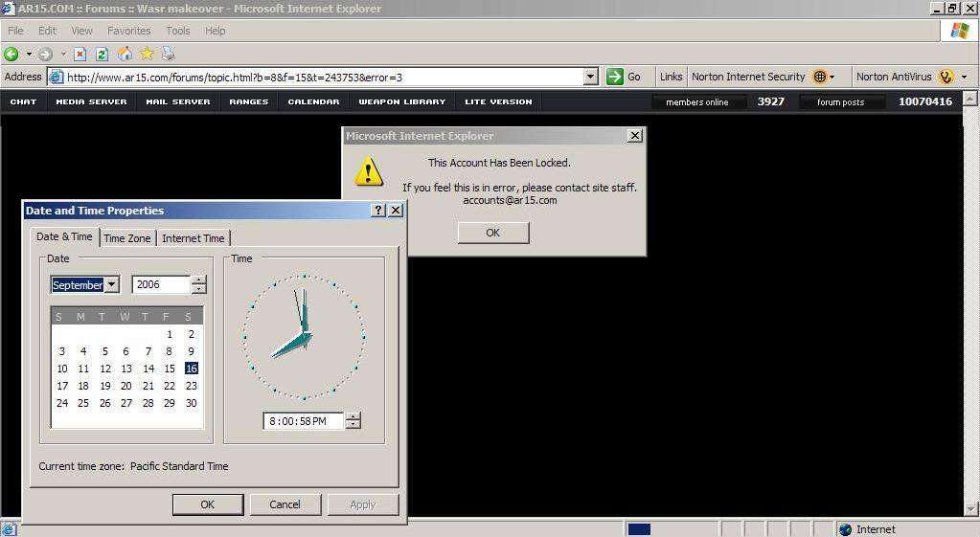Click the Print icon in toolbar
This screenshot has height=537, width=980.
pyautogui.click(x=169, y=54)
